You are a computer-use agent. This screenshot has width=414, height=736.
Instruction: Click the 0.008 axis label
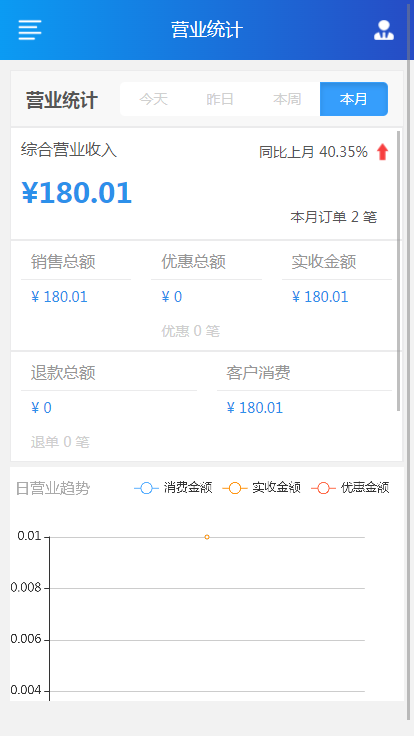click(x=27, y=587)
